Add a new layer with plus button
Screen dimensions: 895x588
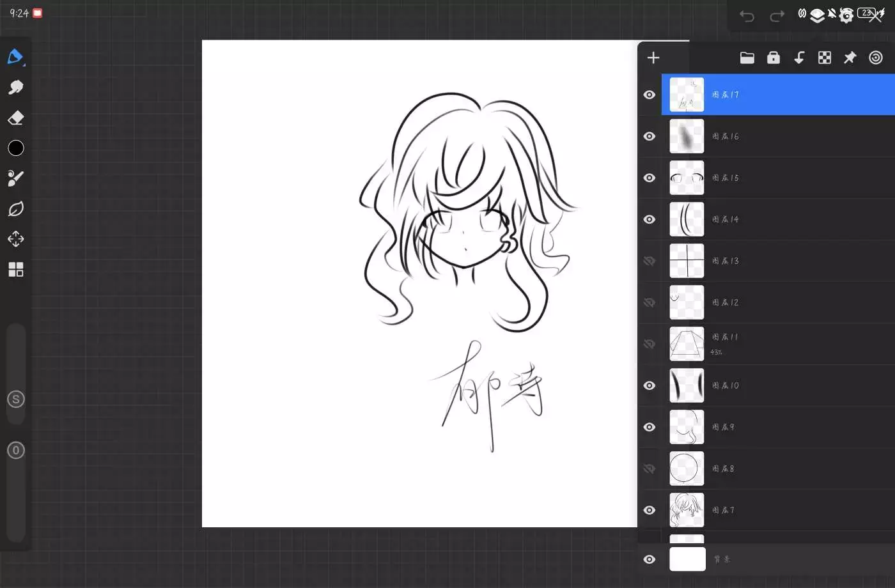(653, 58)
